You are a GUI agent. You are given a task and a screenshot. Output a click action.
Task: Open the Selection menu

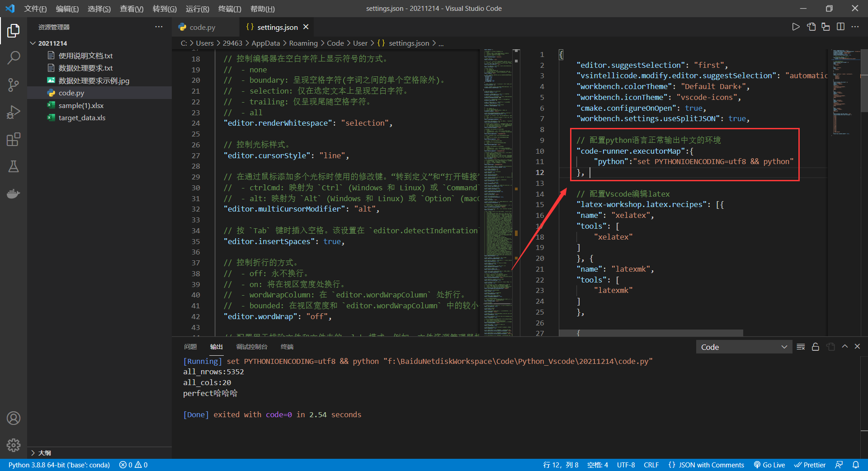[99, 9]
